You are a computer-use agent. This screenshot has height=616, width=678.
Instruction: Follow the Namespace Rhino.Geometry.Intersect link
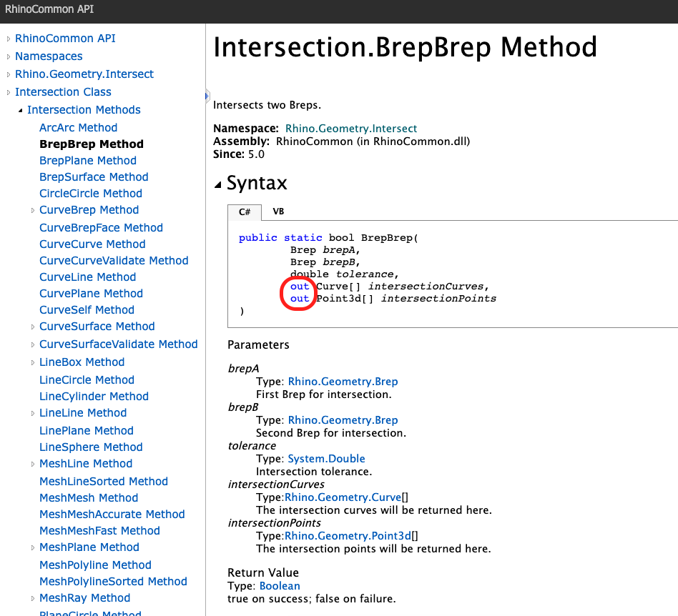(351, 129)
